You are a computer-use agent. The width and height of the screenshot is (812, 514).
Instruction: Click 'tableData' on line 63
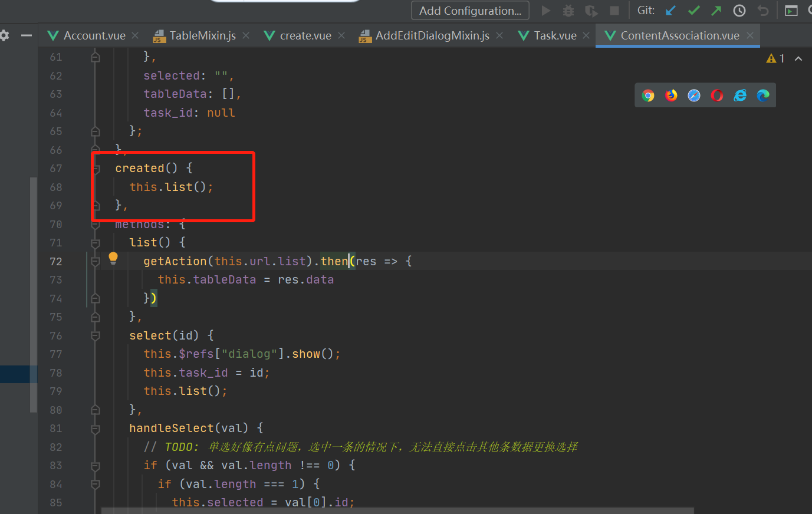pos(175,94)
